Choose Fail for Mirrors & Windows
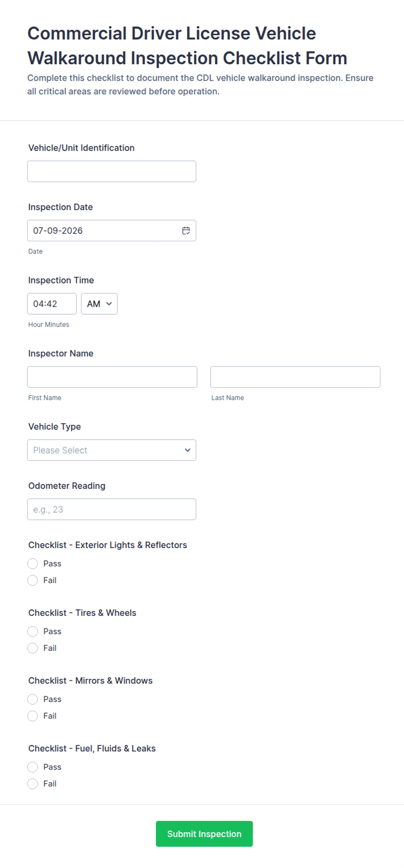 [33, 716]
